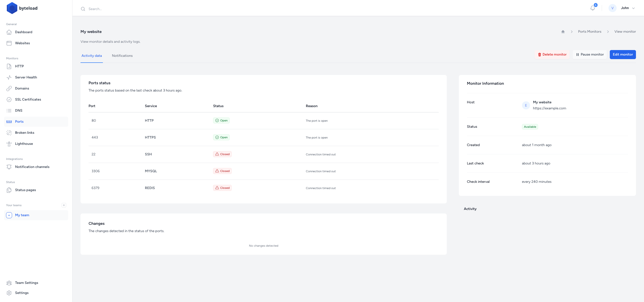Open the notification bell icon
The image size is (644, 302).
[593, 8]
